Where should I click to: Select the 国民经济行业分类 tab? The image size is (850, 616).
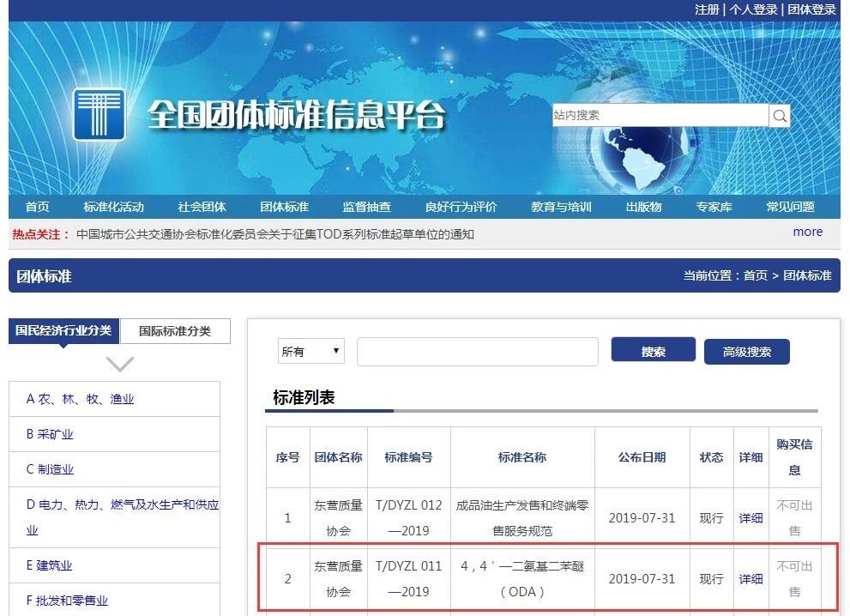tap(63, 330)
